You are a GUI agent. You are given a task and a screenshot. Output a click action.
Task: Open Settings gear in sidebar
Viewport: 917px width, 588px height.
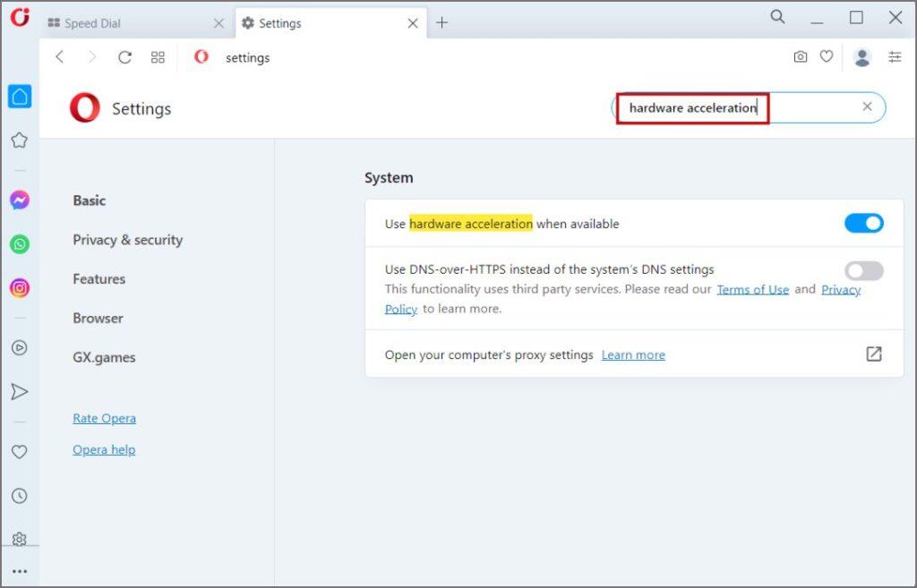point(20,538)
